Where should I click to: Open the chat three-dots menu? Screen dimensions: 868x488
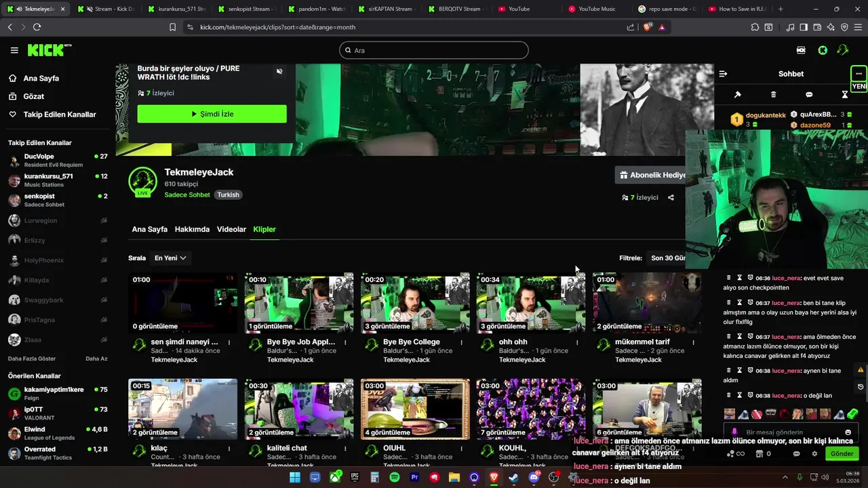pyautogui.click(x=859, y=74)
